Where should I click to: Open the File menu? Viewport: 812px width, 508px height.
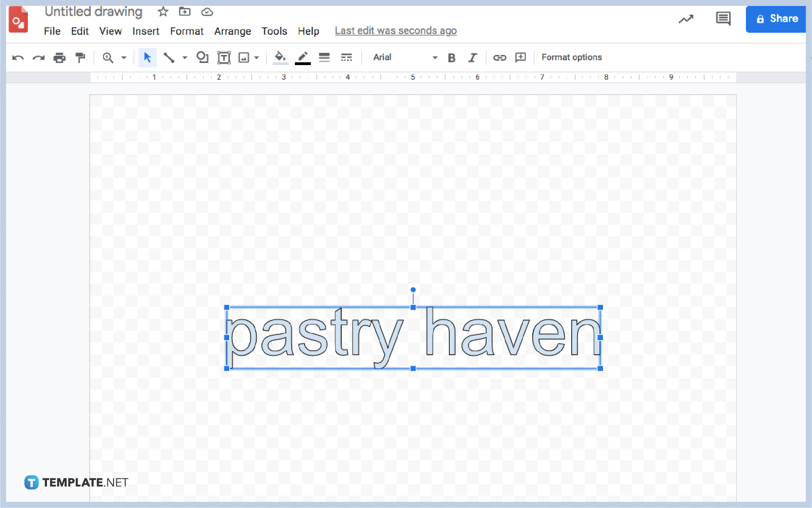[51, 31]
